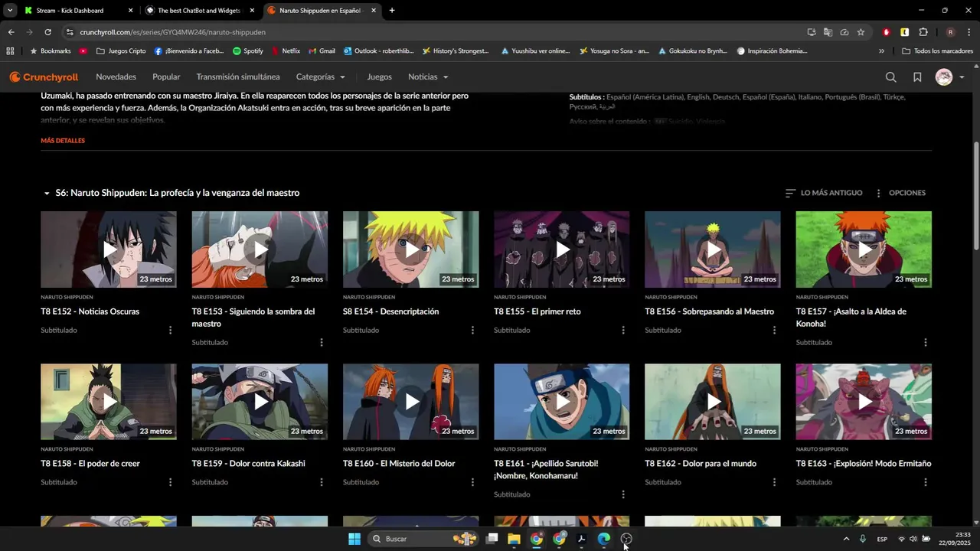The image size is (980, 551).
Task: Open the Crunchyroll search icon
Action: pos(890,77)
